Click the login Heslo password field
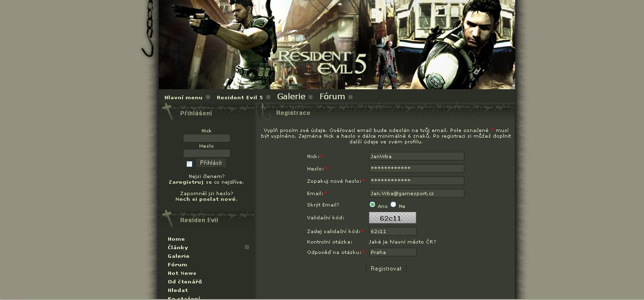 [x=207, y=153]
